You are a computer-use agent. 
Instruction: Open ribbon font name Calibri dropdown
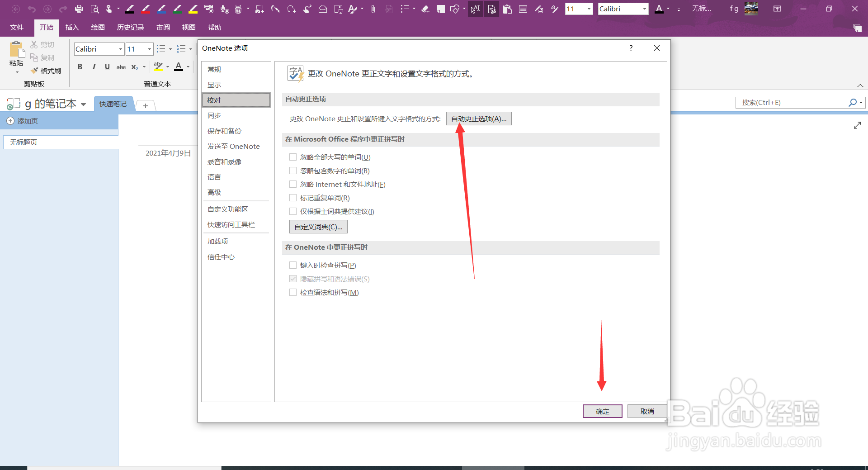(120, 49)
